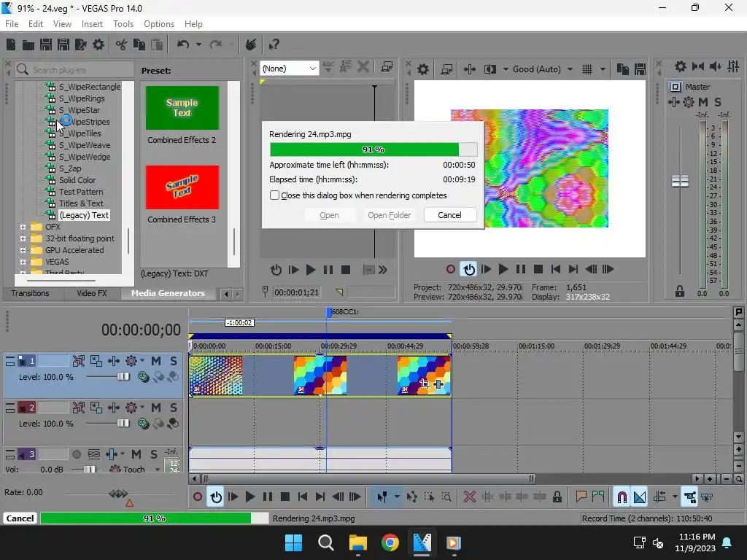
Task: Click the Cut scissors icon
Action: point(122,44)
